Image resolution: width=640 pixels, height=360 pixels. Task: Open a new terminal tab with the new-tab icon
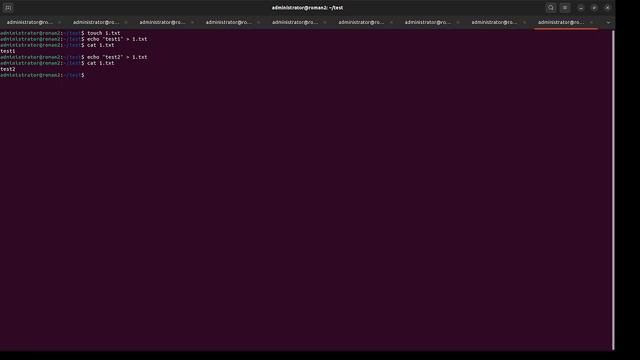(8, 8)
